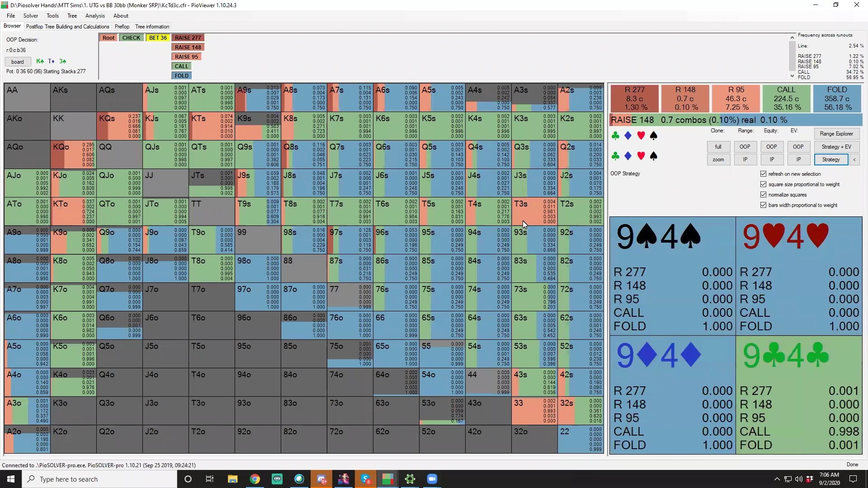Select the T3s hand cell in the matrix
Image resolution: width=868 pixels, height=488 pixels.
coord(534,211)
